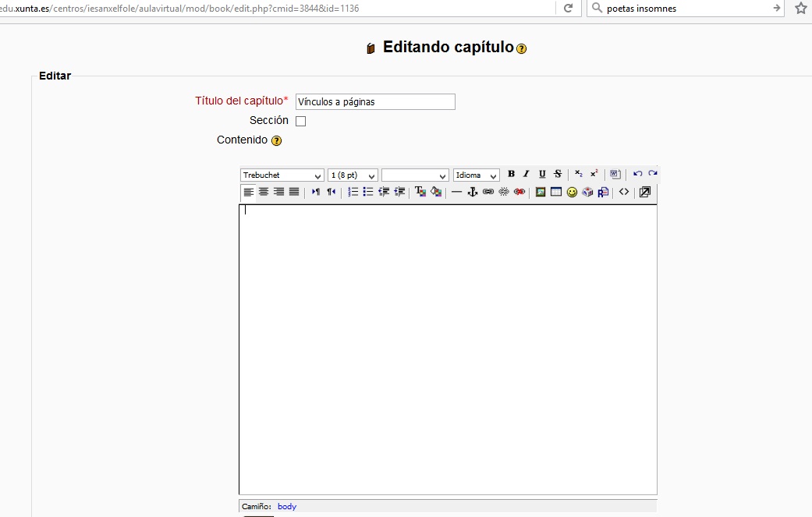Clean Word HTML from content
The height and width of the screenshot is (517, 812).
(615, 174)
